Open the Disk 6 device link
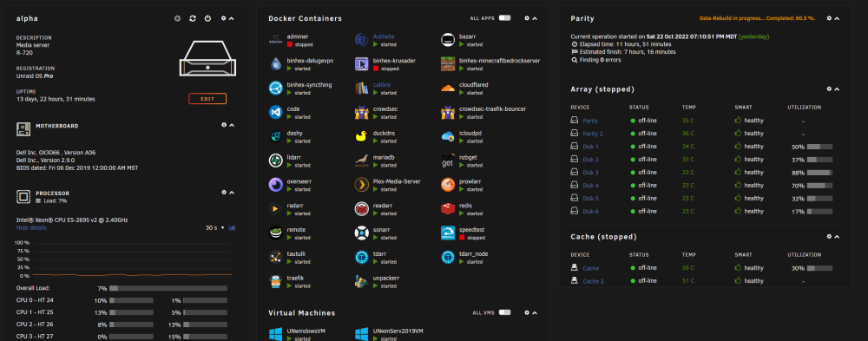This screenshot has height=341, width=868. [x=590, y=211]
